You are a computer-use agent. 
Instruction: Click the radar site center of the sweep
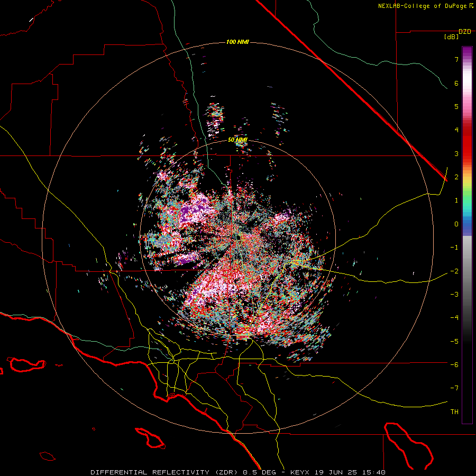pos(237,237)
